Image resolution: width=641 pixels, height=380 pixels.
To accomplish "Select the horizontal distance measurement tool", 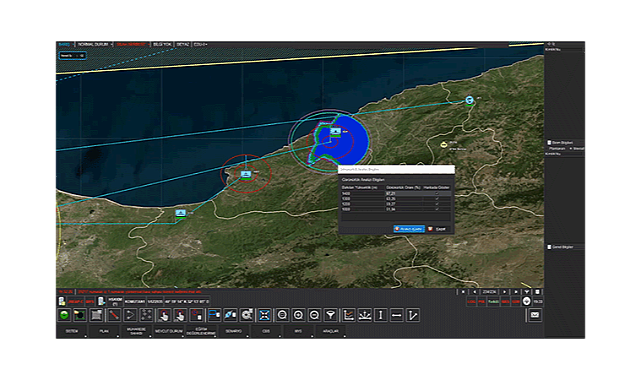I will click(x=397, y=315).
